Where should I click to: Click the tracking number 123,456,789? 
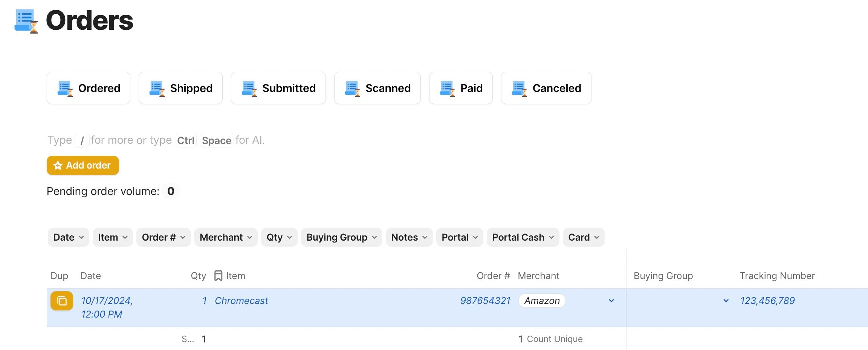click(x=767, y=301)
